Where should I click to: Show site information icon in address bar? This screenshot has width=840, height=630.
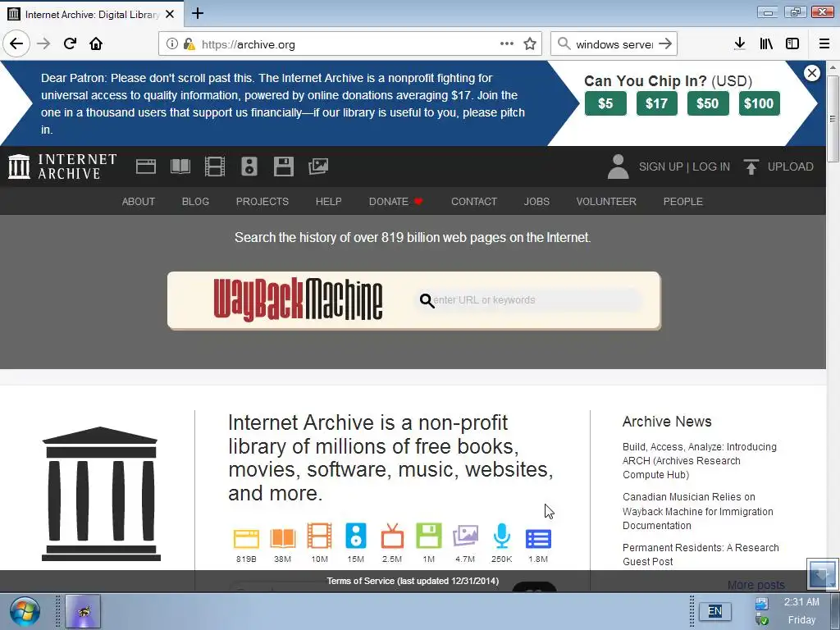coord(172,44)
